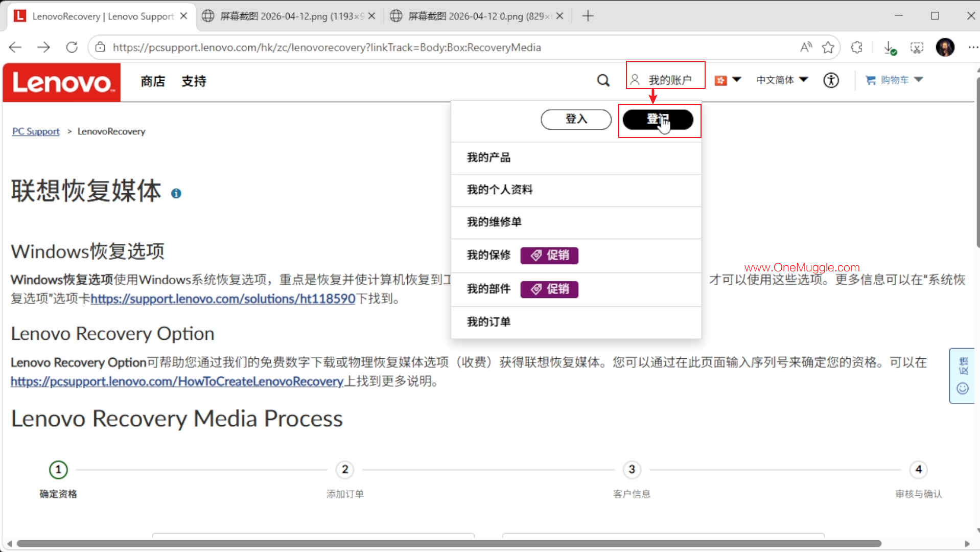Click the shopping cart 购物车 icon

[871, 80]
